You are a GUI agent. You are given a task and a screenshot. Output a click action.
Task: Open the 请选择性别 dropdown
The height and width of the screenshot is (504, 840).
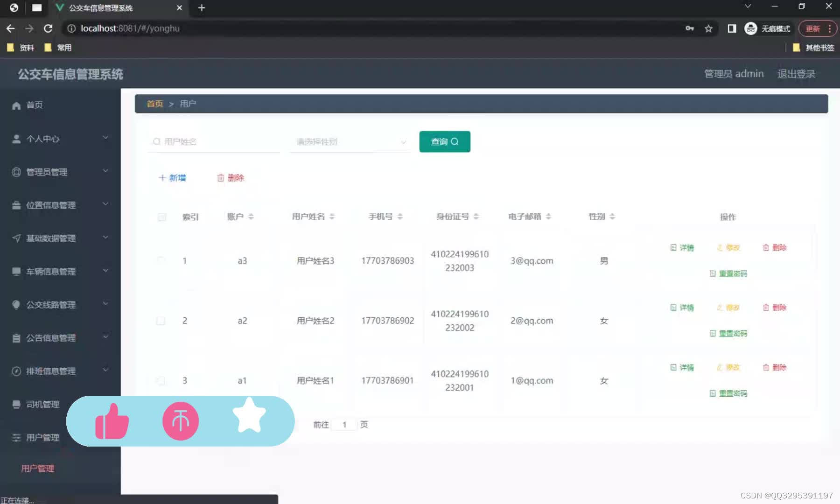tap(350, 141)
